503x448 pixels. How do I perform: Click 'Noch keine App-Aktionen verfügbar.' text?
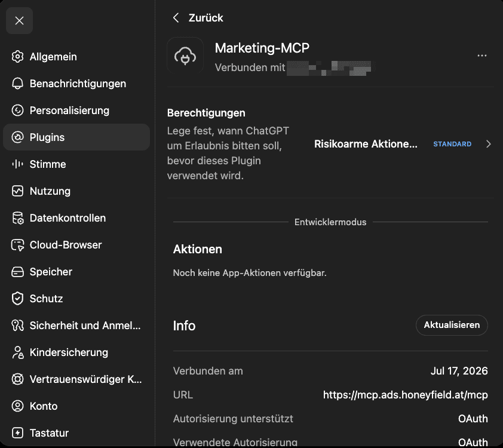[x=250, y=273]
